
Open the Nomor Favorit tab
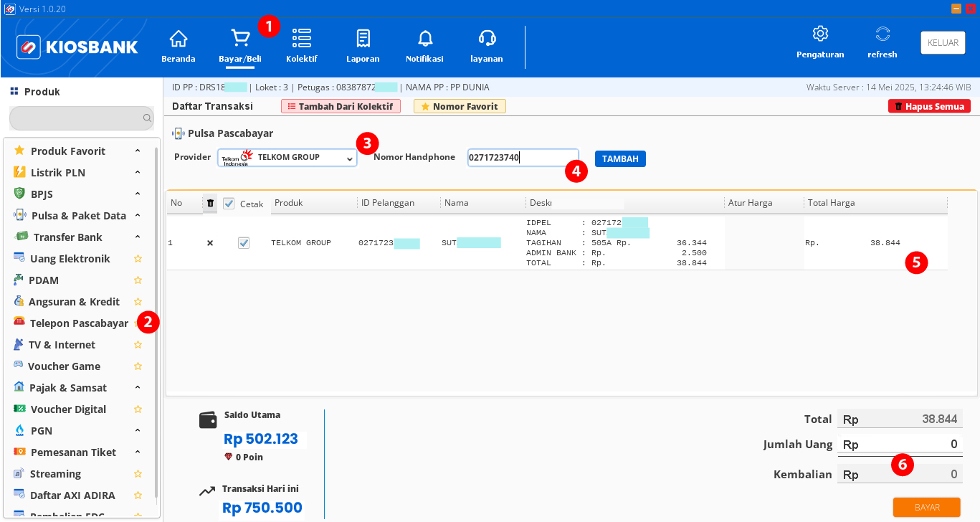(459, 105)
